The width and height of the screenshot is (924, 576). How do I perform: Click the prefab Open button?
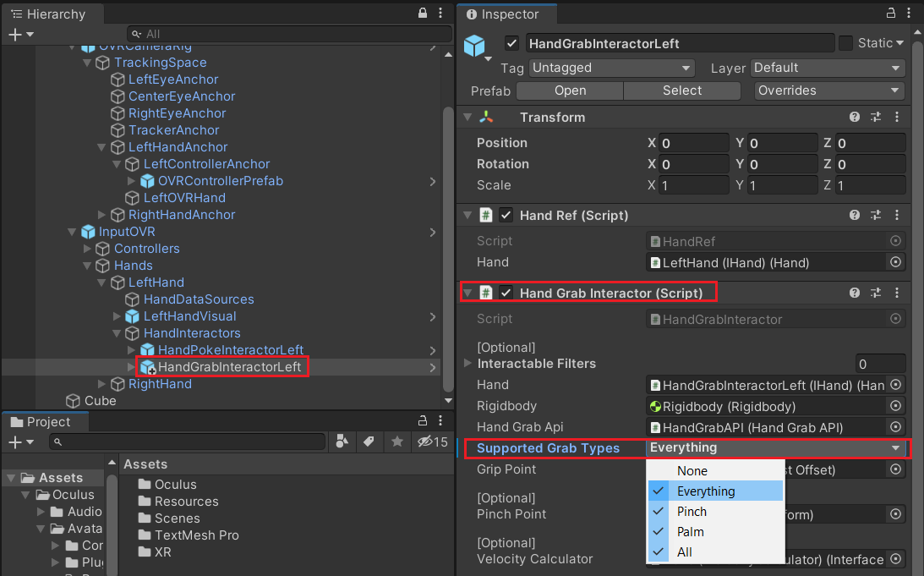click(570, 91)
